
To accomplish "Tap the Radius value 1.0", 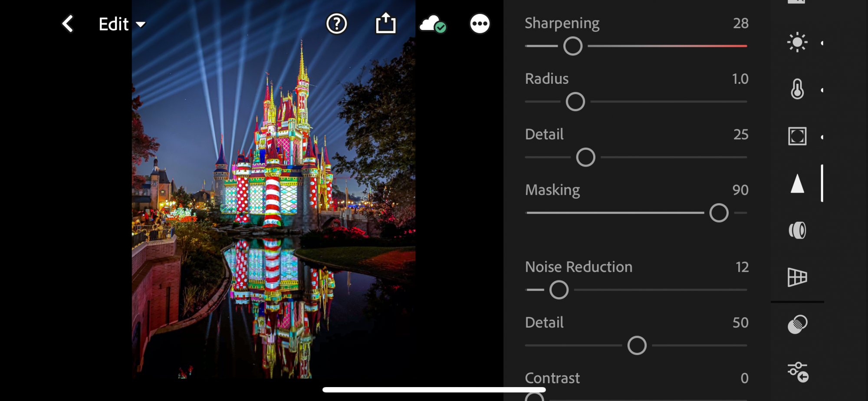I will click(x=740, y=79).
